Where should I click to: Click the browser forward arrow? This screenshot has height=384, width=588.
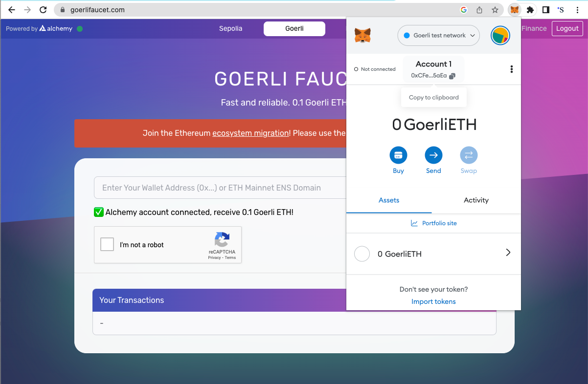pos(27,10)
